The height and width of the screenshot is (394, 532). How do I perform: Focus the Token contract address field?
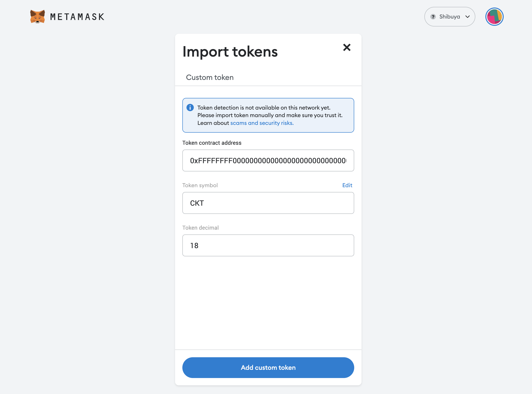pyautogui.click(x=268, y=160)
